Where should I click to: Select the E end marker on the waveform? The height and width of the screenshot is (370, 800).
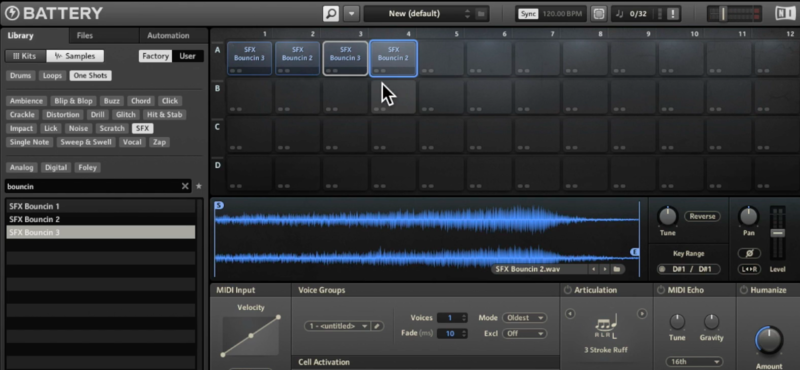(x=635, y=252)
